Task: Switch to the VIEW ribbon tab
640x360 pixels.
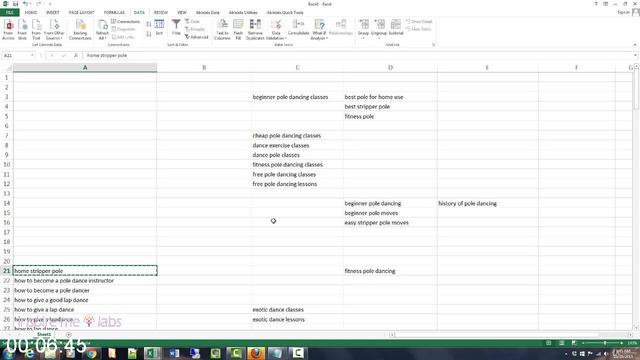Action: click(x=182, y=13)
